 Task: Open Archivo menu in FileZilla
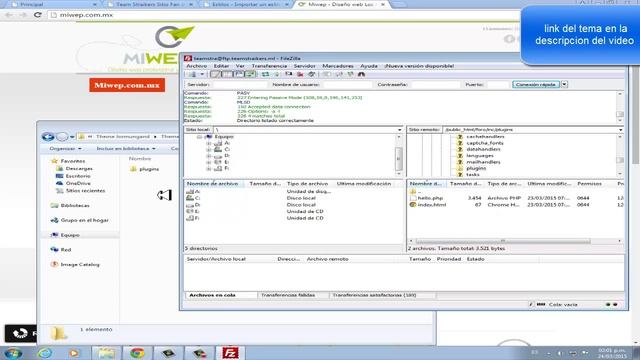tap(197, 66)
